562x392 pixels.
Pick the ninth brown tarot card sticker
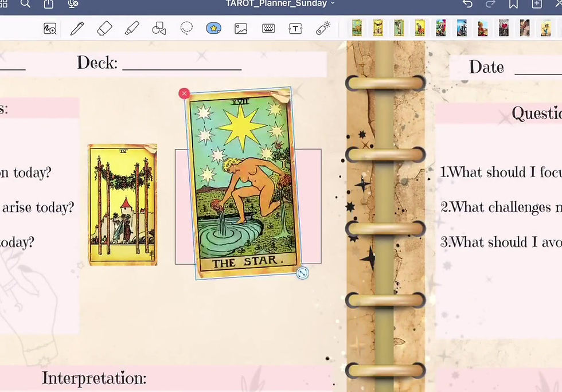[525, 28]
